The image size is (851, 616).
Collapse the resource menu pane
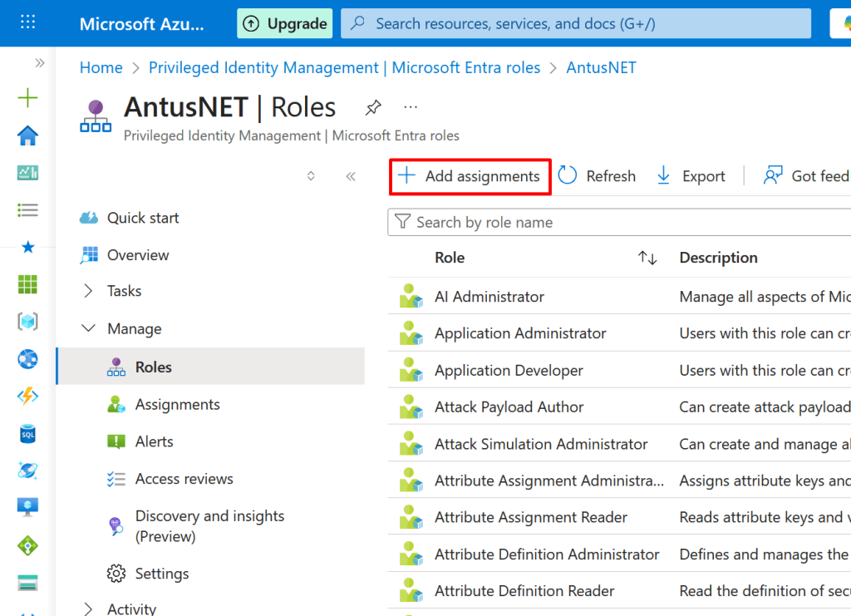tap(351, 176)
